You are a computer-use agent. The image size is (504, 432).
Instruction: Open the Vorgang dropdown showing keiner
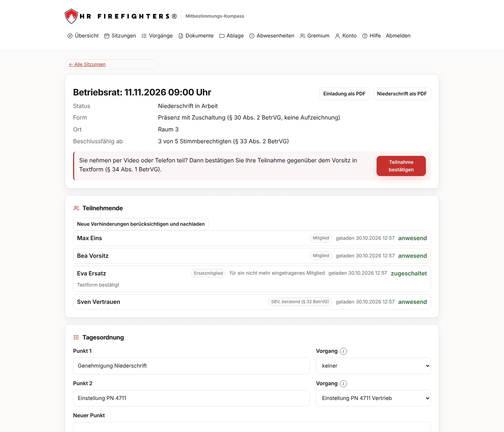(x=373, y=366)
